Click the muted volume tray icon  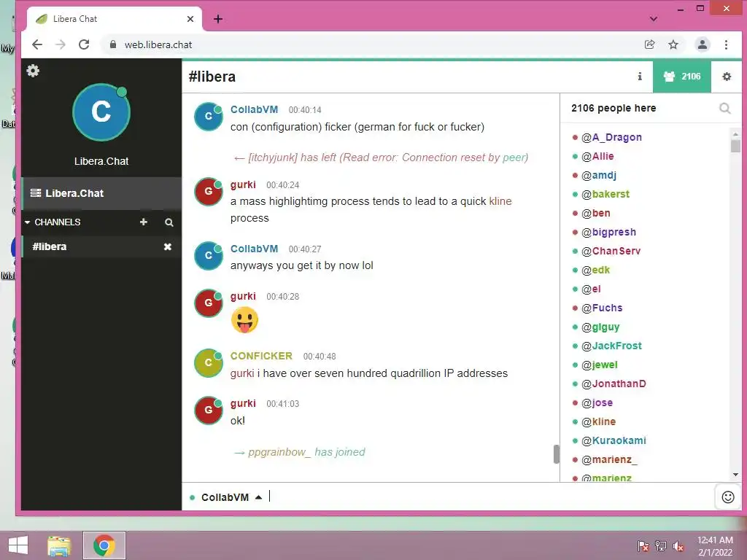(x=678, y=546)
